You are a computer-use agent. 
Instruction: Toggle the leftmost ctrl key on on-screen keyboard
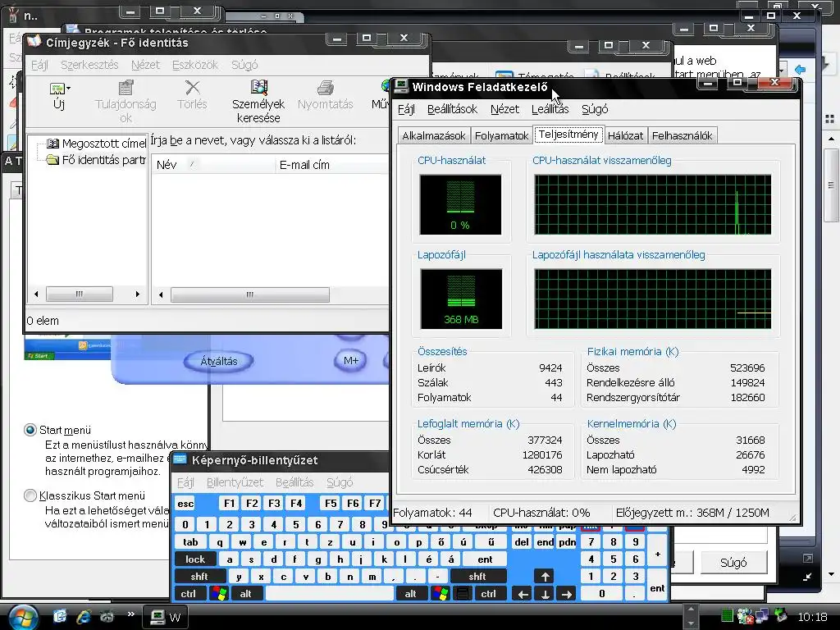tap(188, 594)
